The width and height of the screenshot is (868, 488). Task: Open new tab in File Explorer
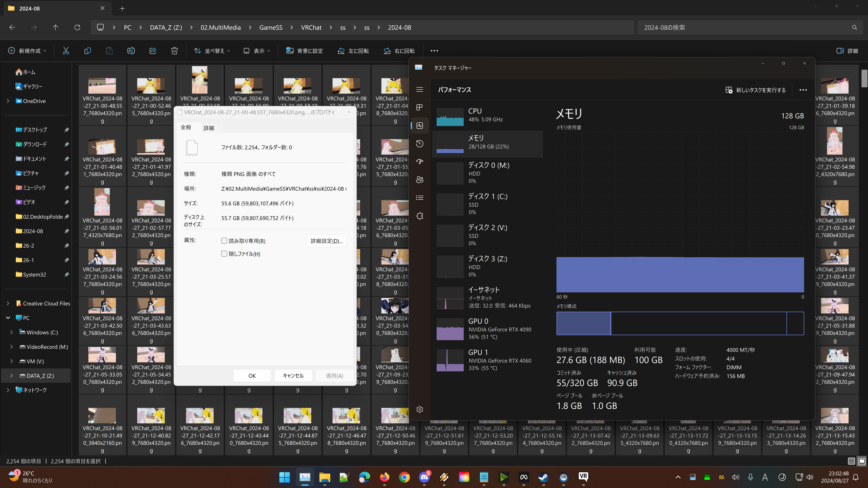point(122,8)
